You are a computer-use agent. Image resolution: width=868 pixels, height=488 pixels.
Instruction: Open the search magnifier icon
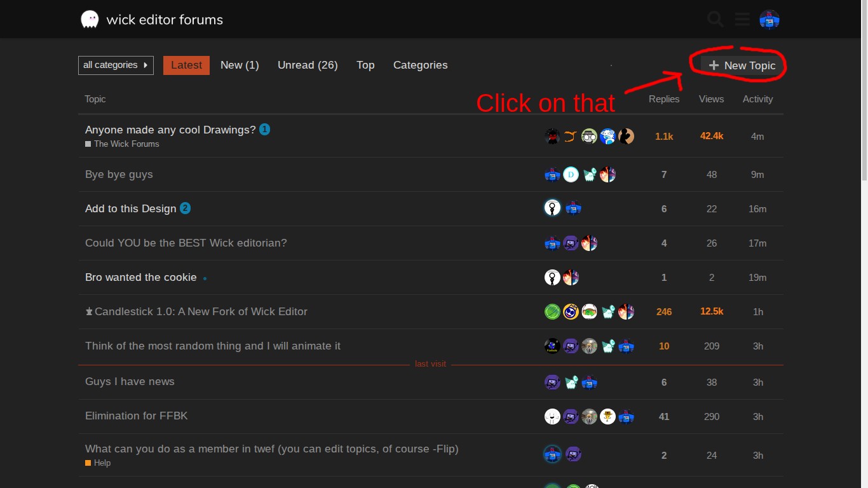[715, 20]
